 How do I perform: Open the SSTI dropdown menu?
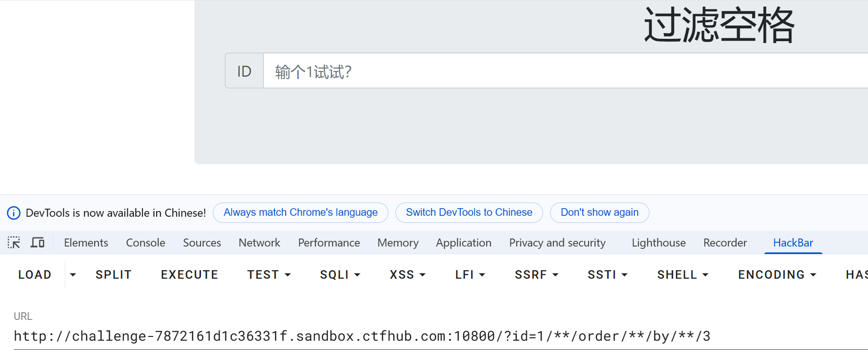click(607, 274)
